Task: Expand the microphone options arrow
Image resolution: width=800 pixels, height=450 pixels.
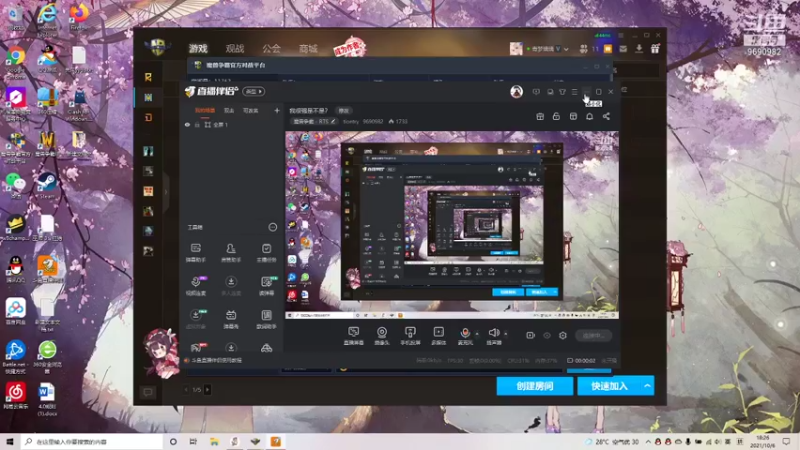Action: tap(478, 334)
